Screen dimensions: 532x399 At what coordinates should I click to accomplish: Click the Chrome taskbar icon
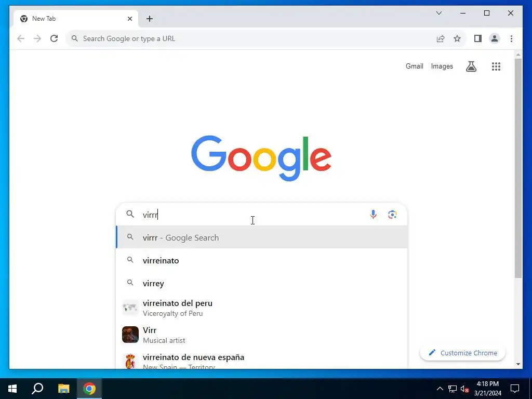(89, 389)
